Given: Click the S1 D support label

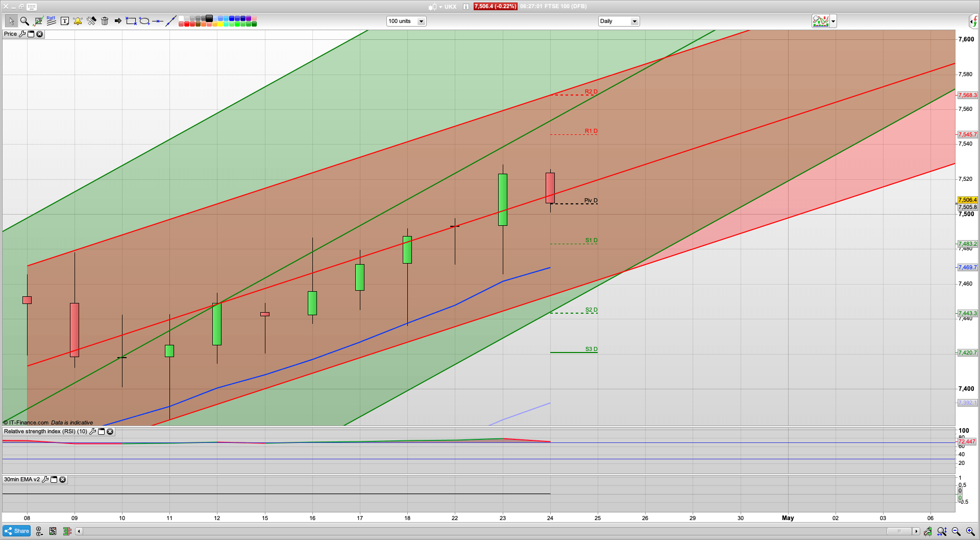Looking at the screenshot, I should click(x=591, y=240).
